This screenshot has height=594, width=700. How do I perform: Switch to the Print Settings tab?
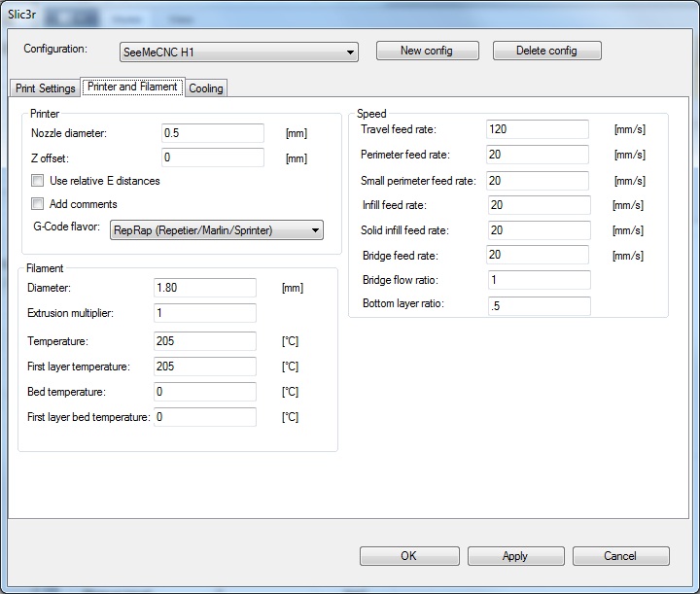coord(45,88)
